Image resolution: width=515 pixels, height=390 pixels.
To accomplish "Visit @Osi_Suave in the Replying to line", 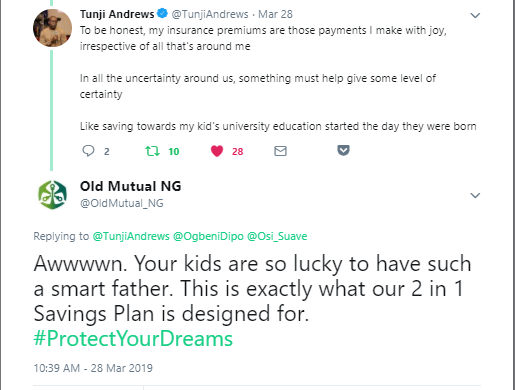I will [x=277, y=236].
